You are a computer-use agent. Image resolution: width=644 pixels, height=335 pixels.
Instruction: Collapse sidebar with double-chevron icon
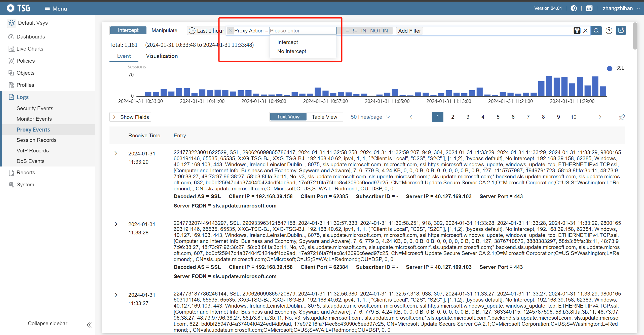click(89, 325)
